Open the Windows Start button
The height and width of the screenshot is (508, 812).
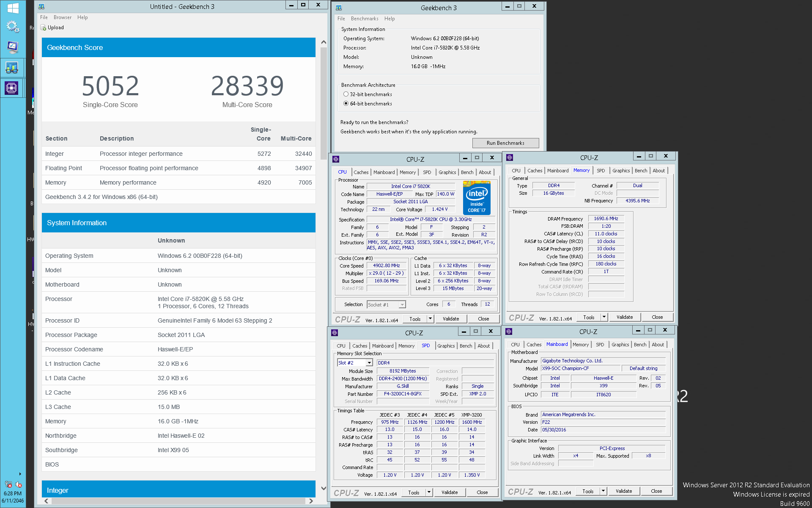coord(13,8)
